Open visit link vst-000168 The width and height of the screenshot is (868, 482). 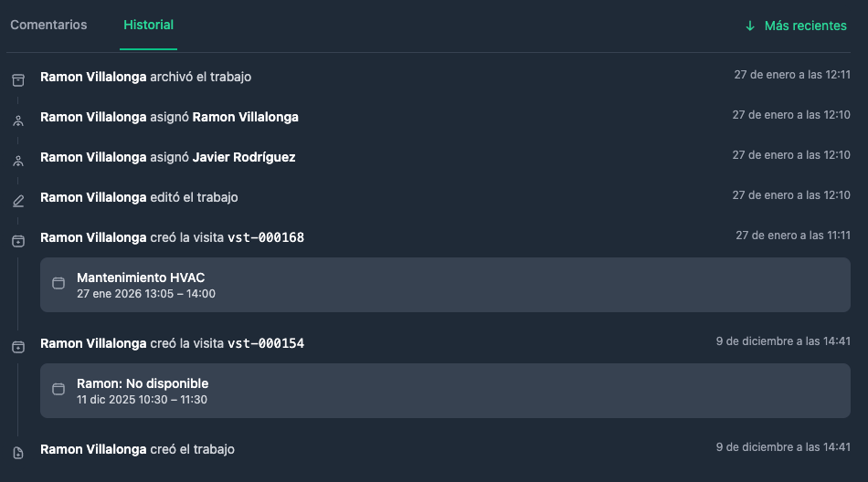click(x=266, y=238)
